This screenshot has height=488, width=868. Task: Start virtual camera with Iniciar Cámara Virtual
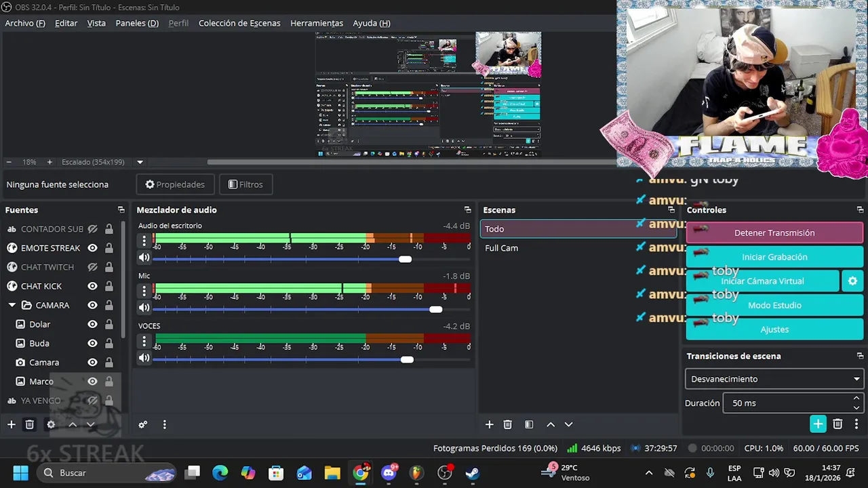[x=763, y=281]
